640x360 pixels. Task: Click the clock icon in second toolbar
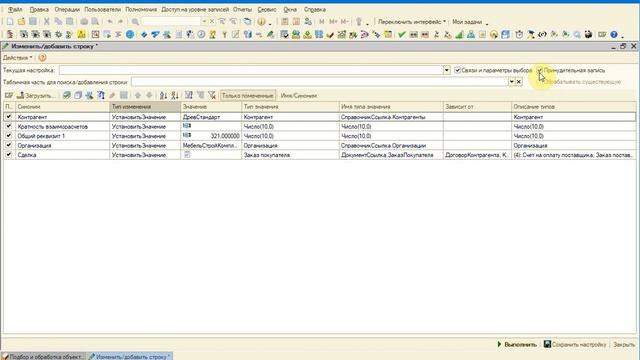pyautogui.click(x=201, y=35)
